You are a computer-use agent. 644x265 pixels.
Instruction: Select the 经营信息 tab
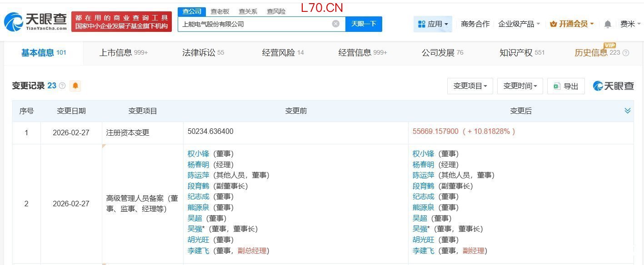point(363,53)
